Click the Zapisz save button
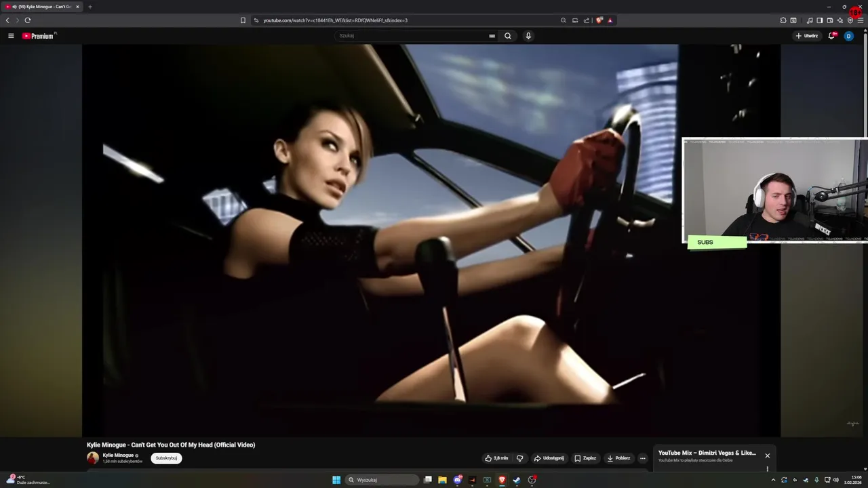 coord(585,458)
